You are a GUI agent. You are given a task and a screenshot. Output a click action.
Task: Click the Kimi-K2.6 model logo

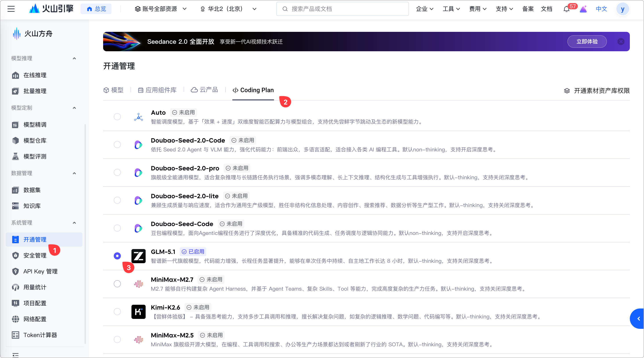pos(138,312)
